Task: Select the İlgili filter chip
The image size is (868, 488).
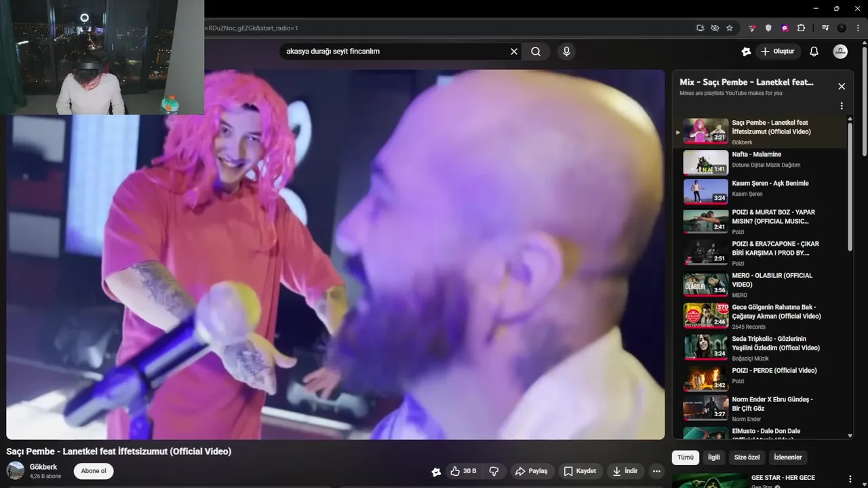Action: 714,457
